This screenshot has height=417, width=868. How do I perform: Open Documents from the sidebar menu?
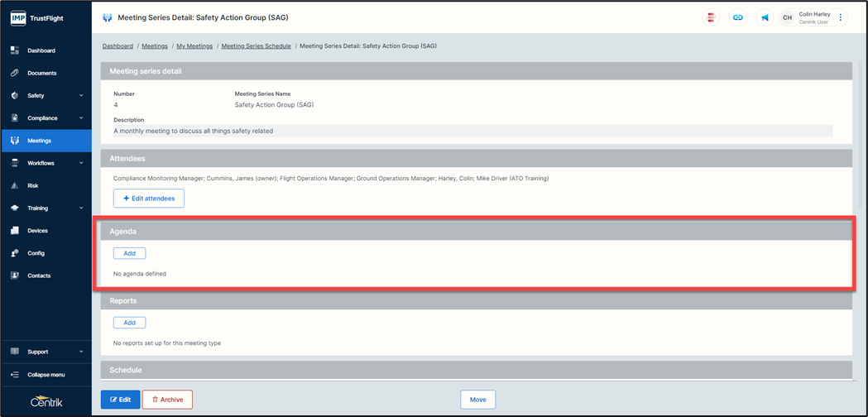pyautogui.click(x=42, y=73)
